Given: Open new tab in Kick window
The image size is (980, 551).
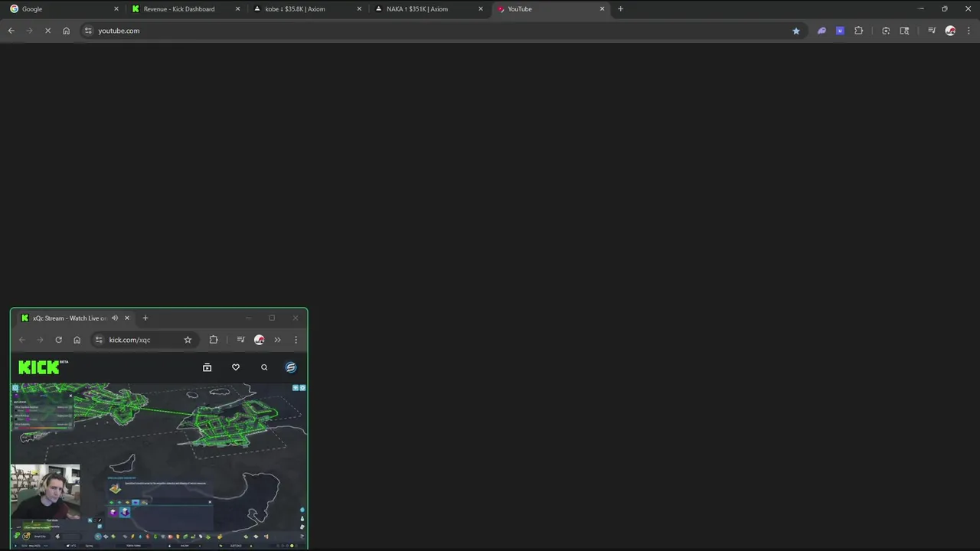Looking at the screenshot, I should coord(145,318).
